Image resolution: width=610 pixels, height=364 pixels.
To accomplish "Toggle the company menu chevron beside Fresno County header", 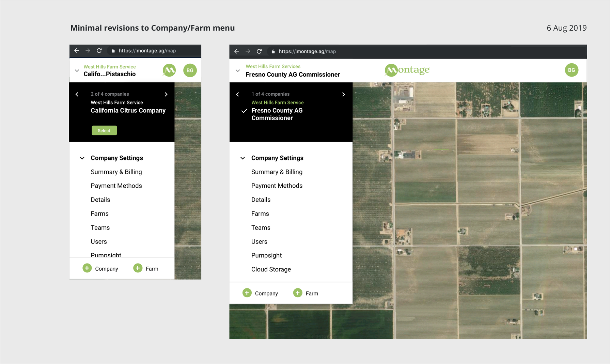I will [x=238, y=71].
